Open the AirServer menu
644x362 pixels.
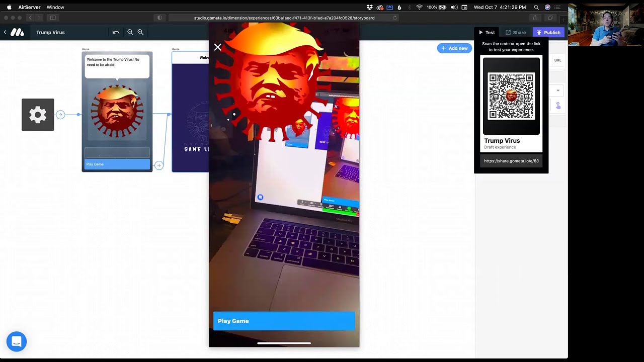29,7
